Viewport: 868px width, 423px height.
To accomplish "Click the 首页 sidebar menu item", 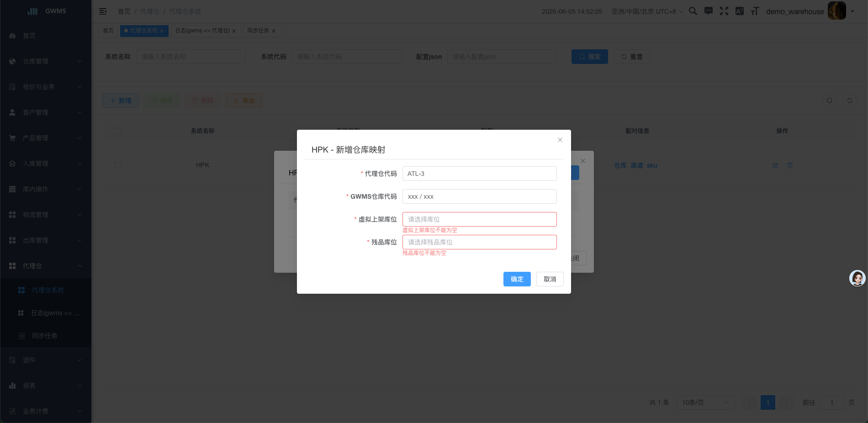I will pos(46,36).
